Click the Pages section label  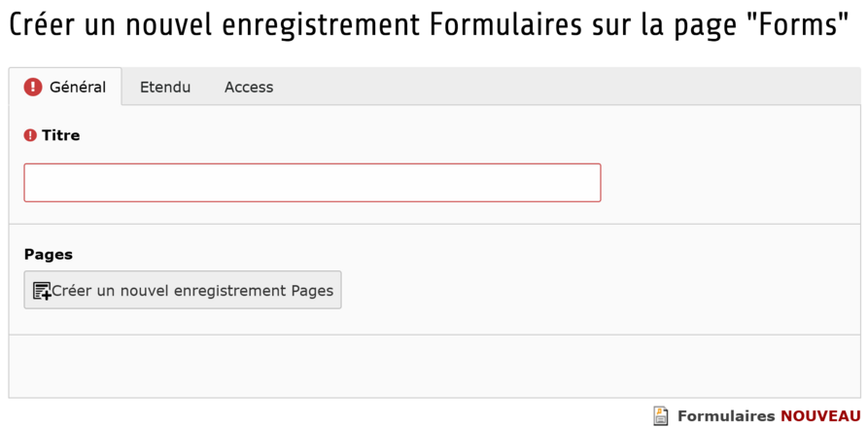click(x=49, y=254)
